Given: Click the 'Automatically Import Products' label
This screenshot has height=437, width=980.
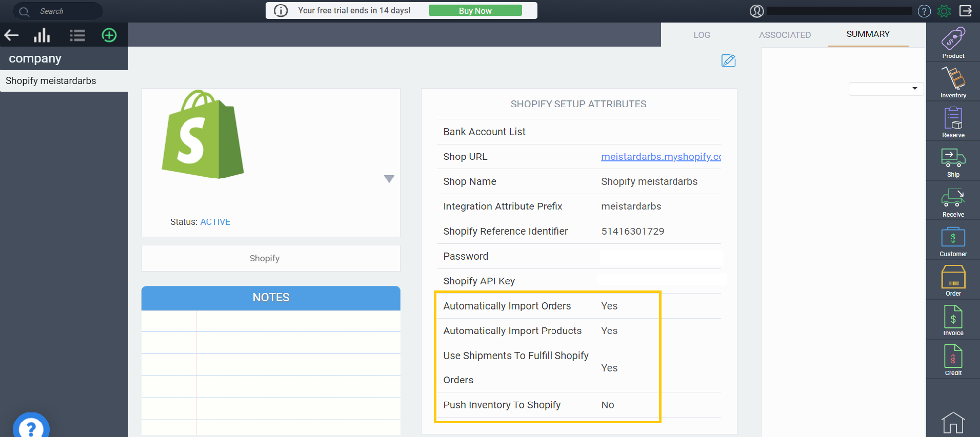Looking at the screenshot, I should 512,331.
